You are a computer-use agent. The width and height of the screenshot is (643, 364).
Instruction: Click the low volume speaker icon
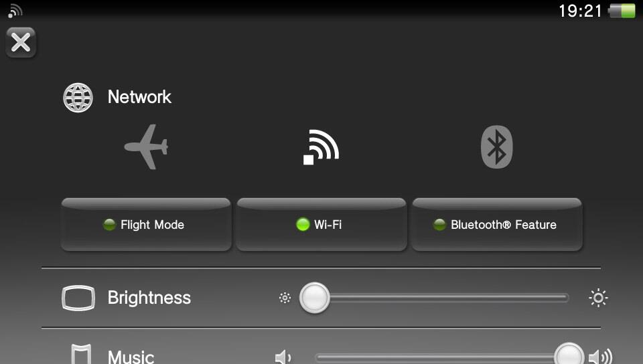point(283,357)
